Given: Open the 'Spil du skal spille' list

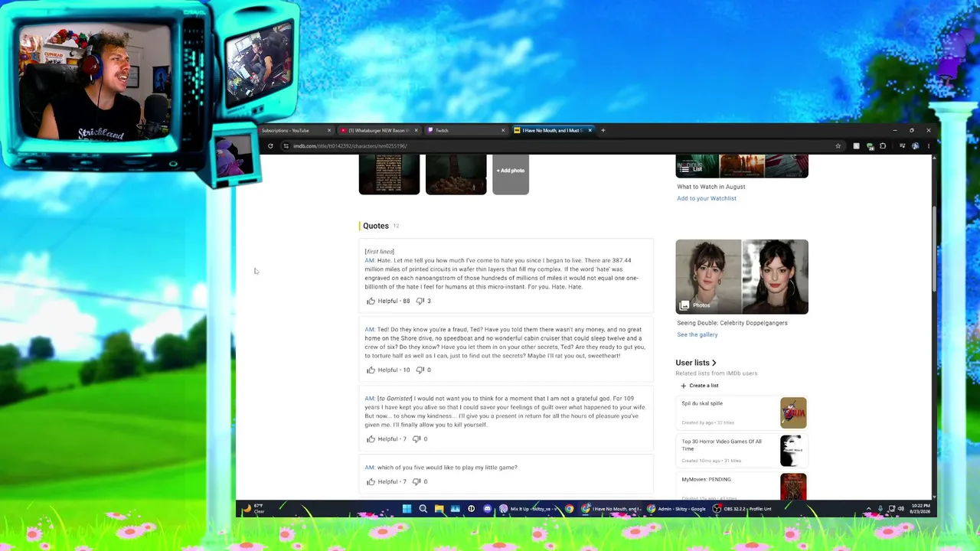Looking at the screenshot, I should pyautogui.click(x=702, y=403).
